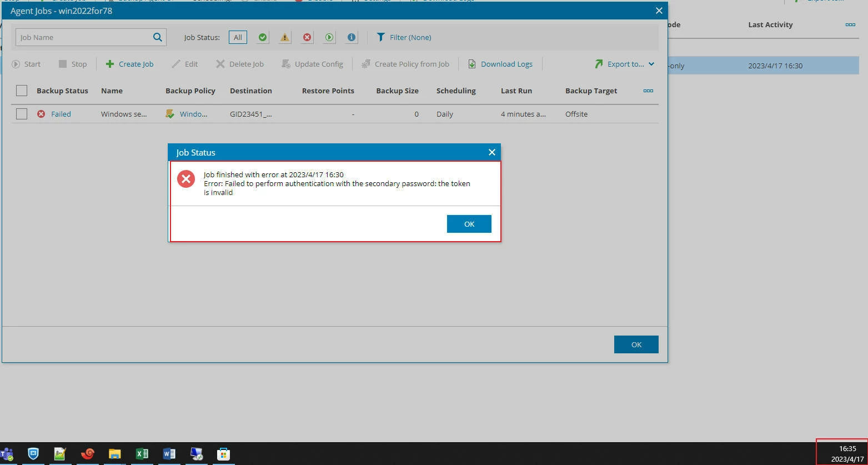This screenshot has width=868, height=465.
Task: Filter jobs by informational status
Action: click(x=351, y=37)
